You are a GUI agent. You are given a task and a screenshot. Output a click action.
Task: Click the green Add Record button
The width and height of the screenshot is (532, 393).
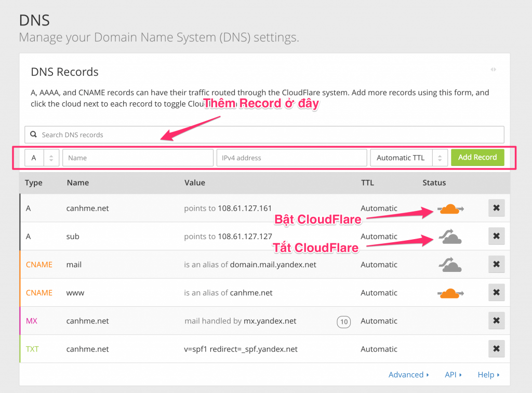[x=477, y=158]
